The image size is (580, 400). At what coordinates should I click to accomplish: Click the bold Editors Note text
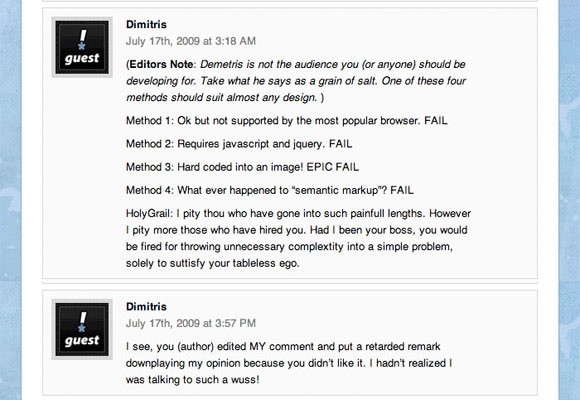161,64
